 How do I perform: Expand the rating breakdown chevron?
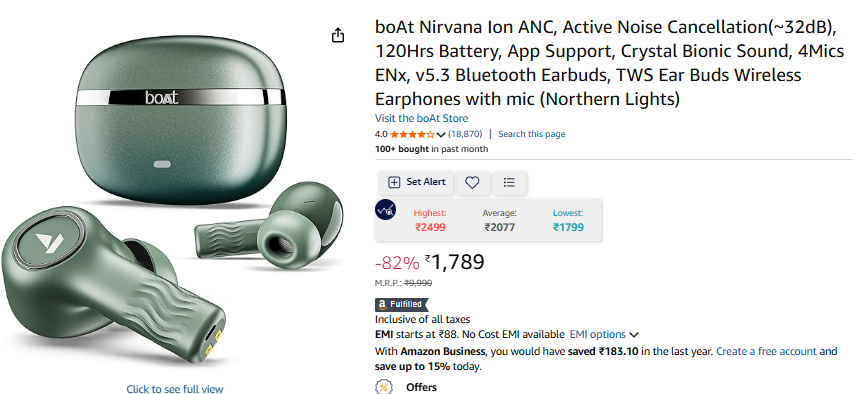tap(441, 135)
